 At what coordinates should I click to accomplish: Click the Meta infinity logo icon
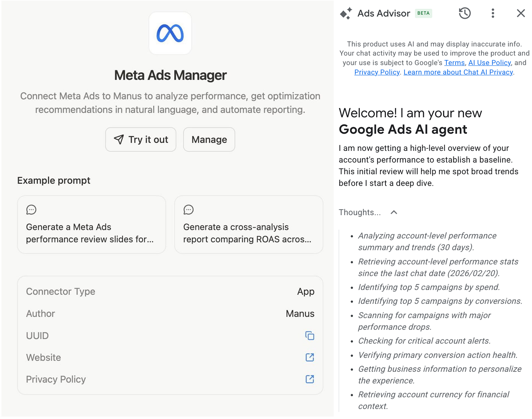click(x=170, y=33)
